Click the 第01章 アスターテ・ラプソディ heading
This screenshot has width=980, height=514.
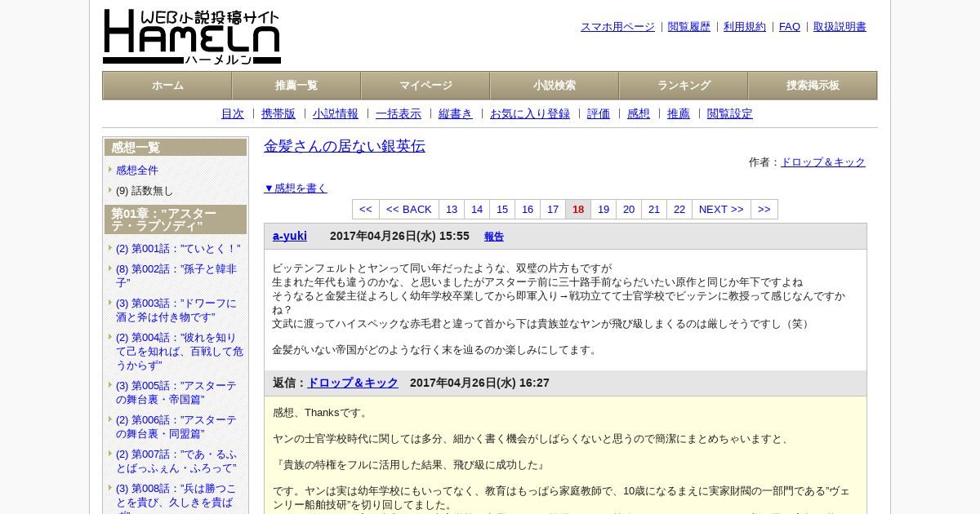pyautogui.click(x=176, y=219)
